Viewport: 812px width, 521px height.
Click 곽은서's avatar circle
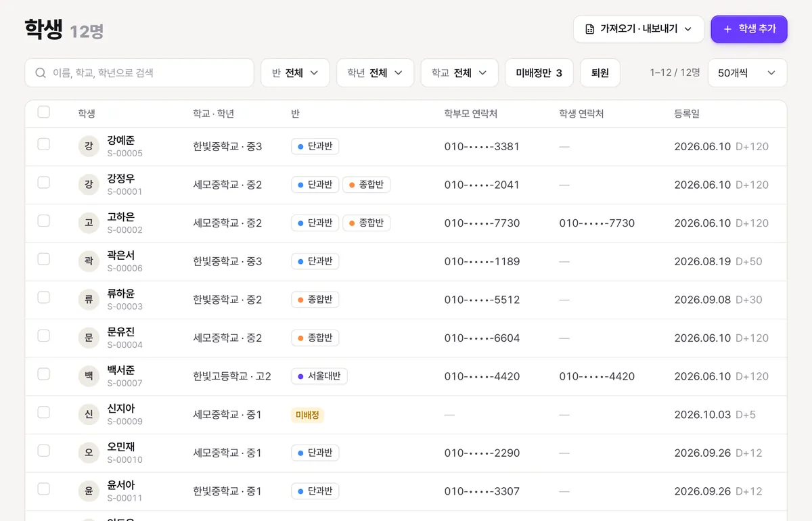89,261
